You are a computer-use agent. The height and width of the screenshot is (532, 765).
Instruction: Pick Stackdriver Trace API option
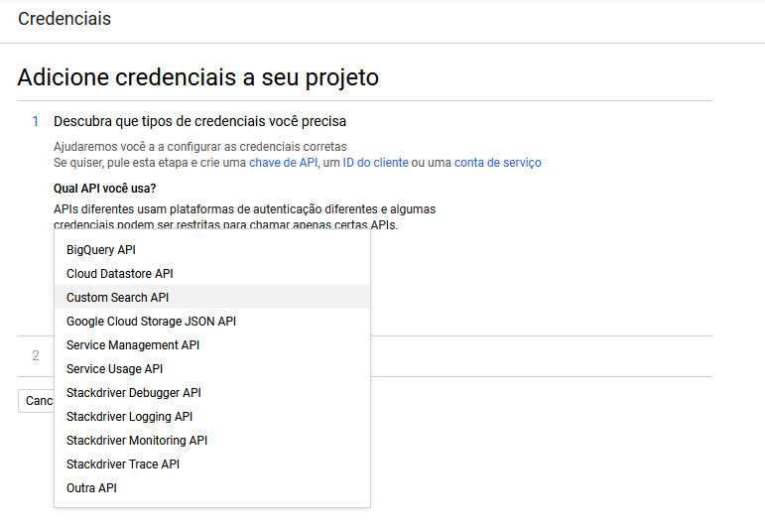pos(212,465)
